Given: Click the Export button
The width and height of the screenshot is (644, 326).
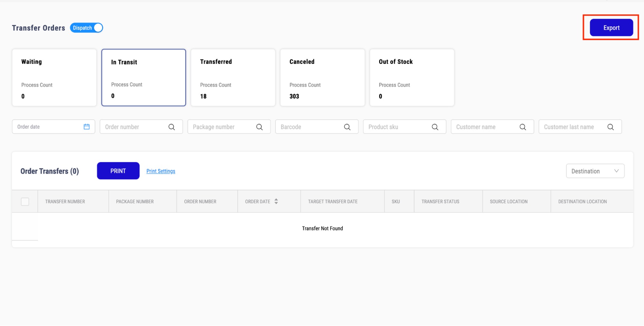Looking at the screenshot, I should click(x=611, y=28).
